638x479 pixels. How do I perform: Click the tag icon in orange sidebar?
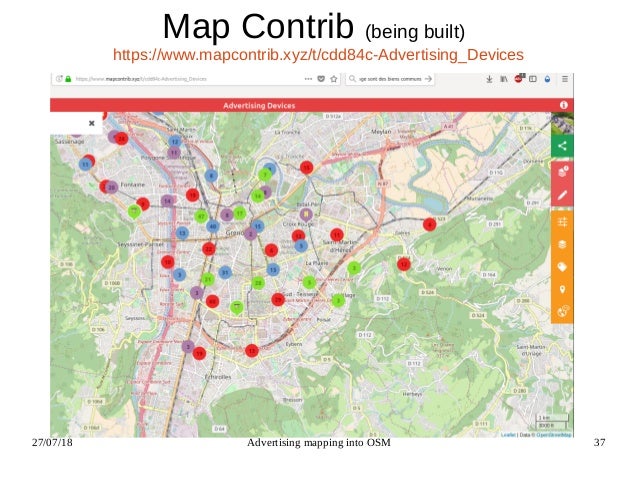562,267
